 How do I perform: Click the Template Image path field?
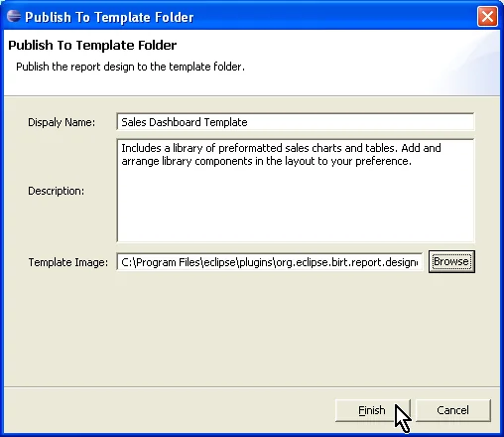click(x=270, y=262)
